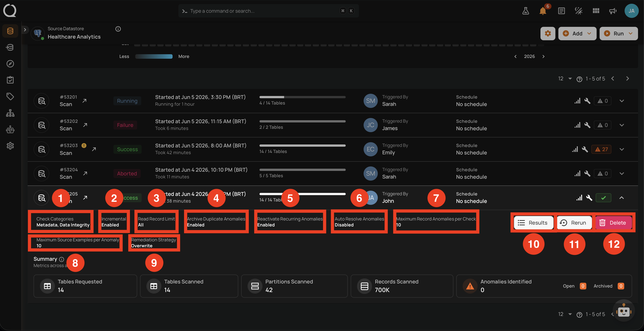Click the Delete button
Screen dimensions: 644x331
pos(614,223)
